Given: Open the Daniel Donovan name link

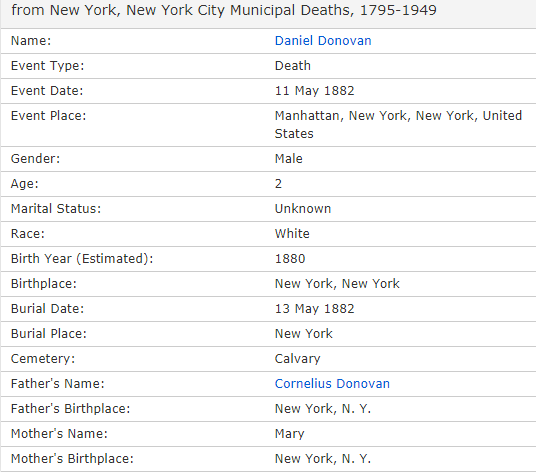Looking at the screenshot, I should click(x=323, y=41).
